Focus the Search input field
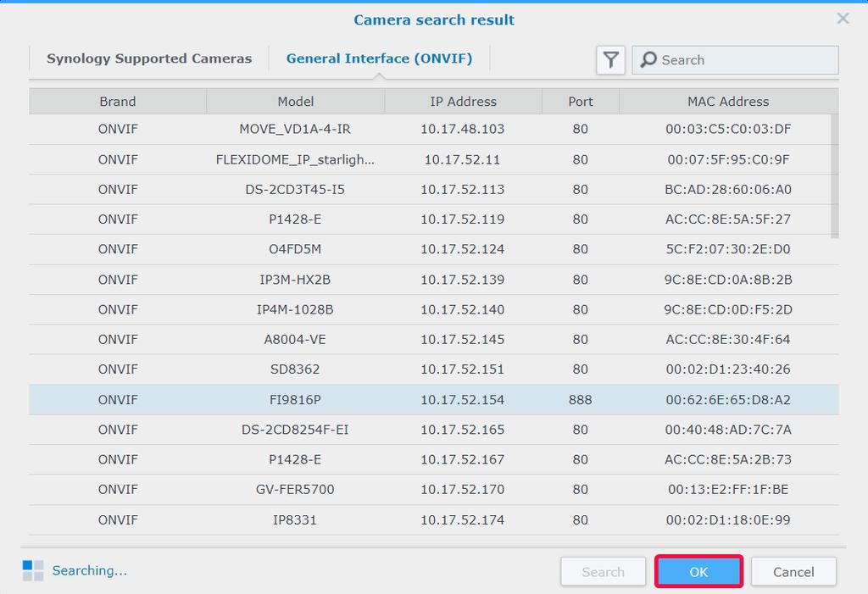 (735, 60)
